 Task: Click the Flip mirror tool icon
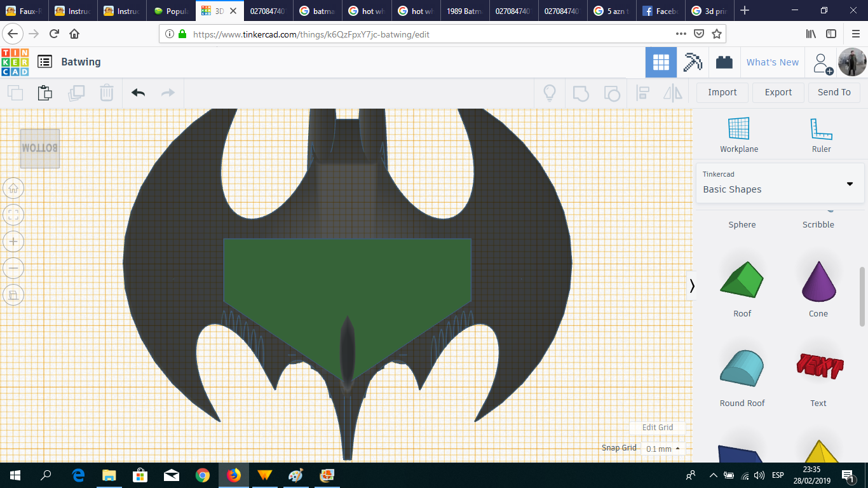click(672, 93)
